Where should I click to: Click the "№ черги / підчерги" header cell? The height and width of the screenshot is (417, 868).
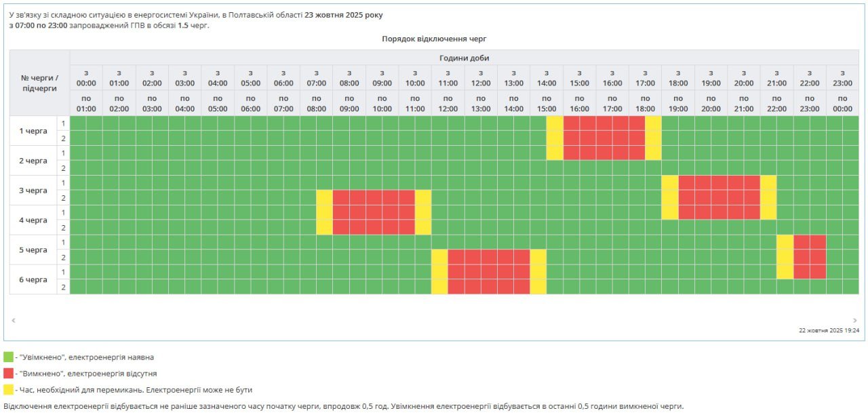point(39,83)
